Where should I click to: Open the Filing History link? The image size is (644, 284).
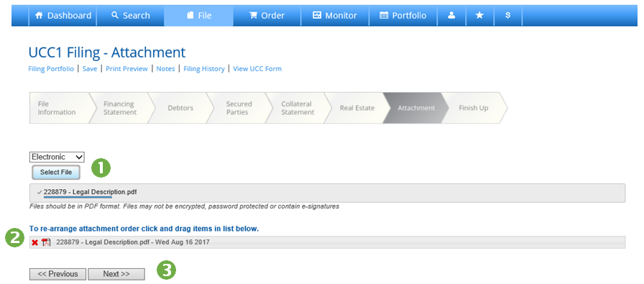tap(203, 69)
